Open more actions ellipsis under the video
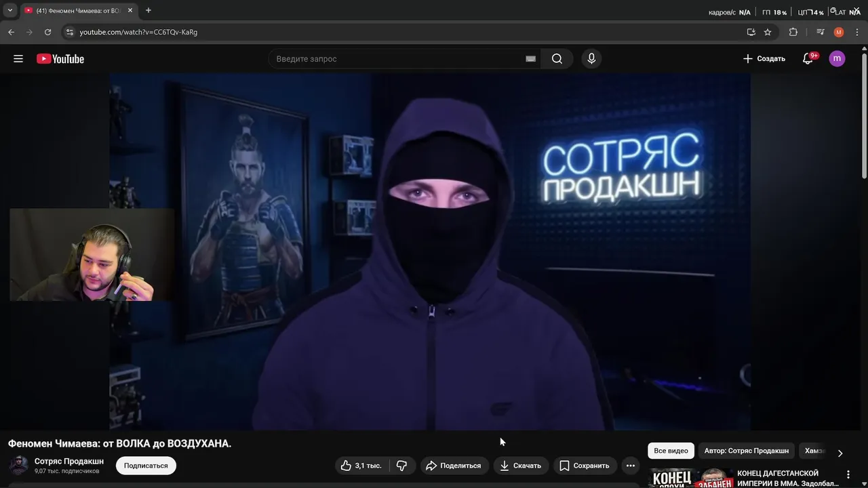 tap(631, 466)
